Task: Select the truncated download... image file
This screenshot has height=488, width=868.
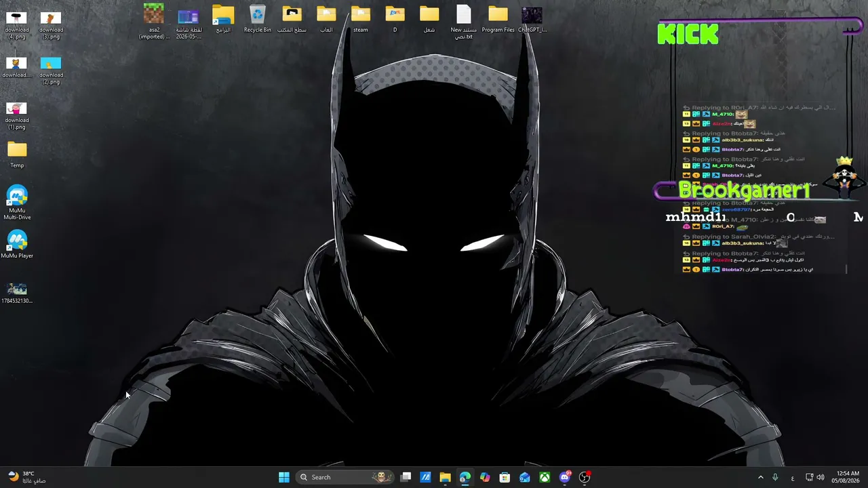Action: [x=17, y=67]
